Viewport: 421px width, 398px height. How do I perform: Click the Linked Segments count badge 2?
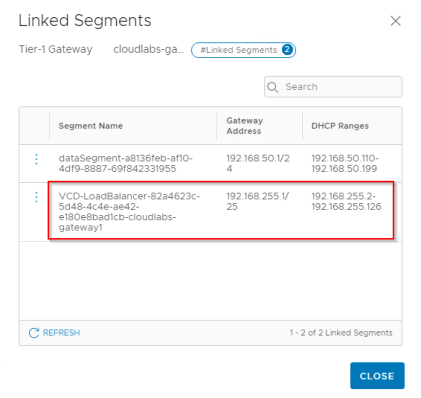287,50
